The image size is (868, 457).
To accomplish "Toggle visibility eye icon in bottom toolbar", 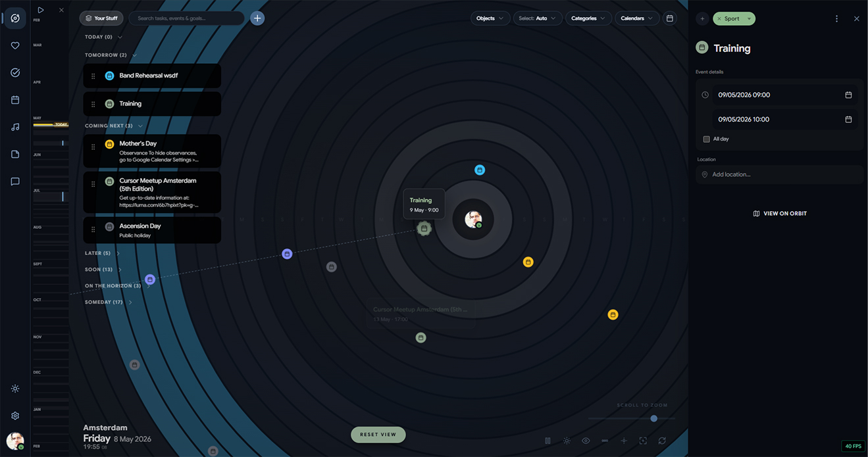I will pyautogui.click(x=586, y=441).
